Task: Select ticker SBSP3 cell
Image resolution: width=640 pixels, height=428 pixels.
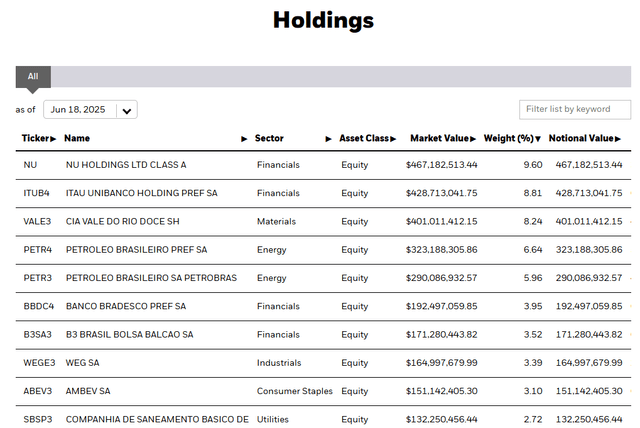Action: 38,419
